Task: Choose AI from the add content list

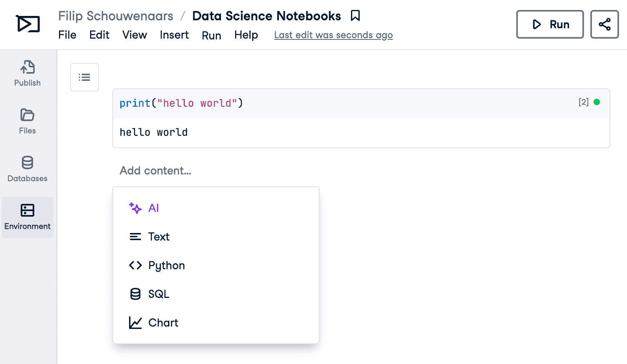Action: click(x=153, y=208)
